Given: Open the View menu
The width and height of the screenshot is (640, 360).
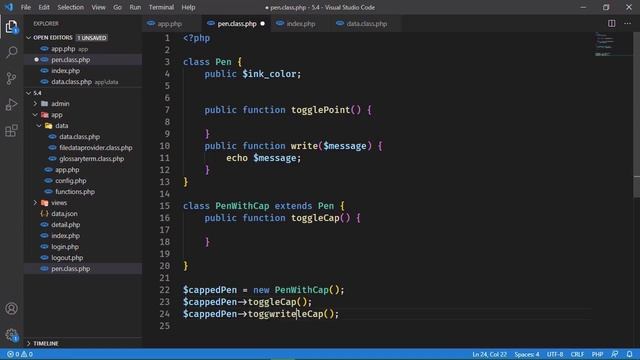Looking at the screenshot, I should (98, 7).
